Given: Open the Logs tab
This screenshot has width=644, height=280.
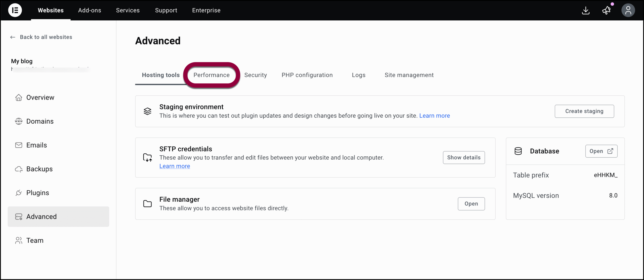Looking at the screenshot, I should [359, 75].
